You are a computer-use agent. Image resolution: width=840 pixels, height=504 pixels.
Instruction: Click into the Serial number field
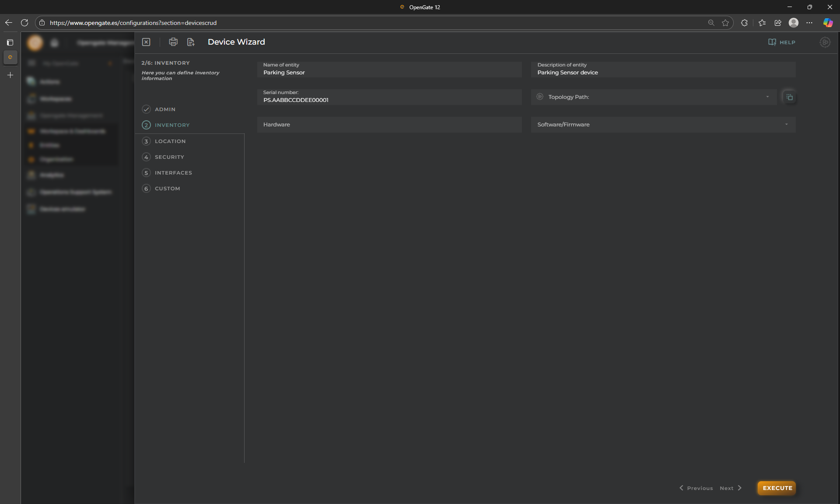pos(389,100)
